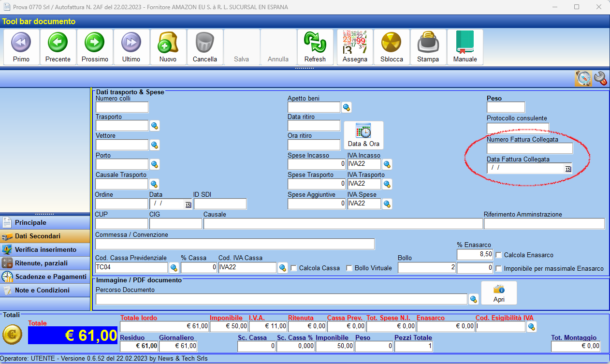Image resolution: width=610 pixels, height=364 pixels.
Task: Search Trasporto with its magnifier icon
Action: tap(155, 126)
